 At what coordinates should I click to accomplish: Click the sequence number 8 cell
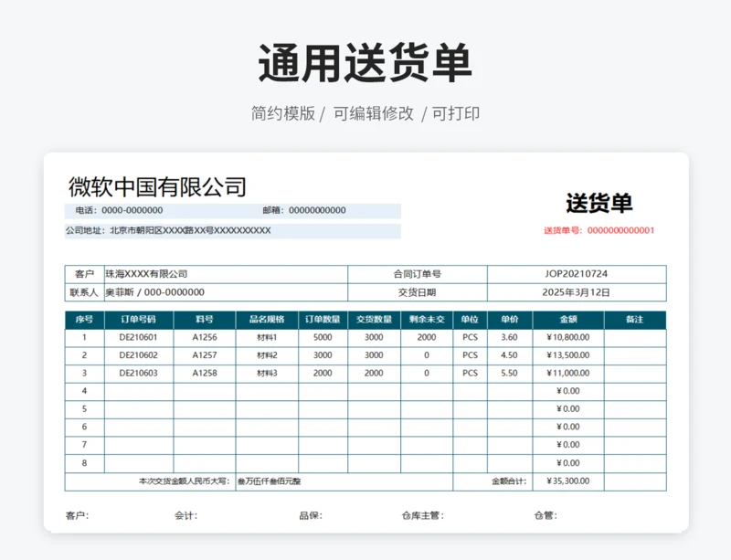[x=84, y=463]
